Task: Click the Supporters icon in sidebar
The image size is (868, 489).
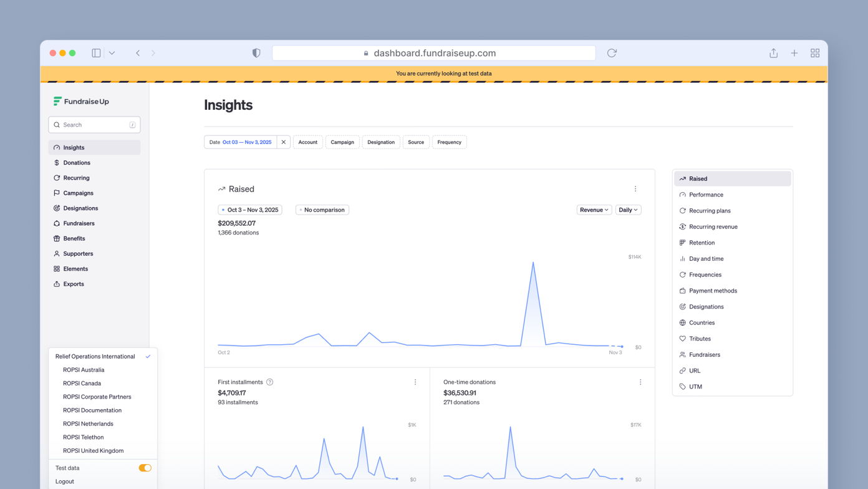Action: click(x=57, y=253)
